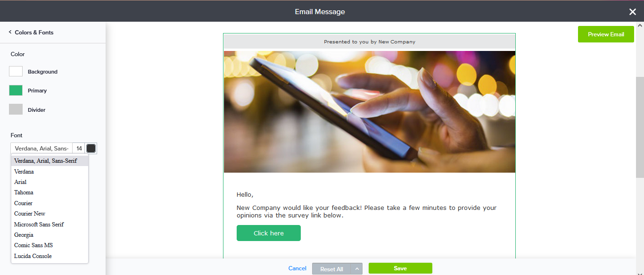Close the Email Message dialog
644x275 pixels.
coord(633,12)
